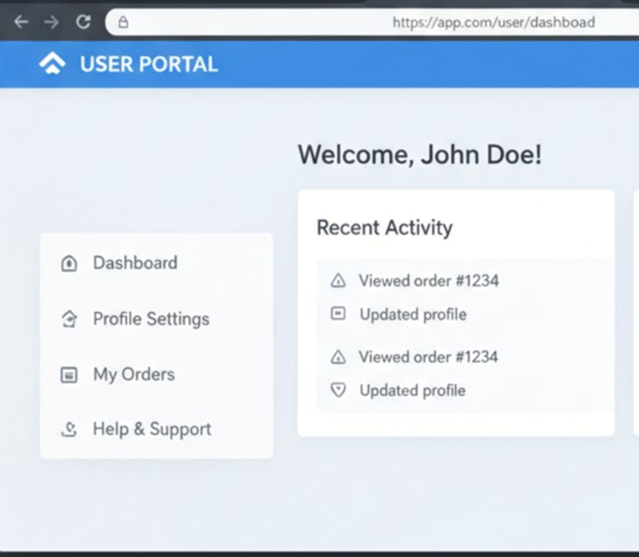Go to My Orders menu item

(x=134, y=374)
